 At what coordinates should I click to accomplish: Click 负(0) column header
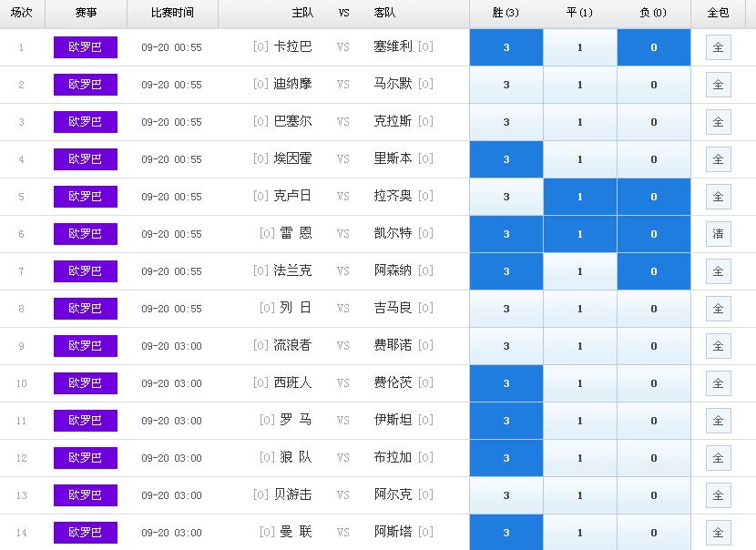click(x=653, y=13)
